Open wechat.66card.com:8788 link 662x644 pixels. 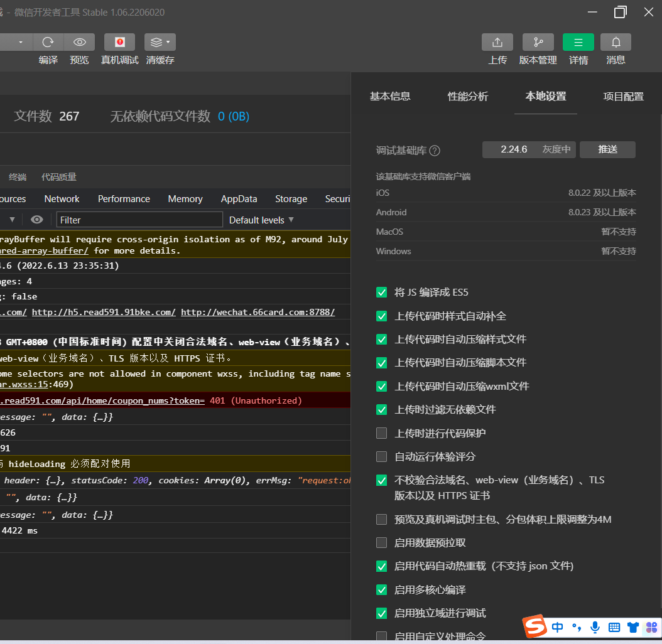(x=258, y=313)
